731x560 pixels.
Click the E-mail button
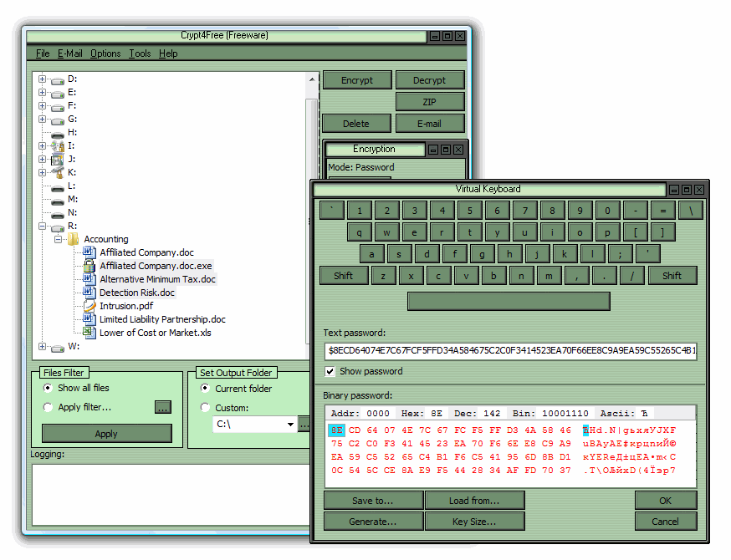(x=430, y=124)
